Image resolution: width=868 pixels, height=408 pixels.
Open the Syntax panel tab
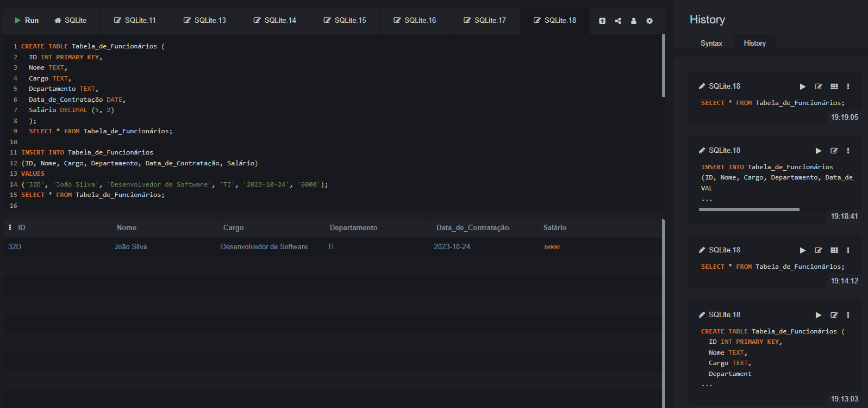[711, 43]
